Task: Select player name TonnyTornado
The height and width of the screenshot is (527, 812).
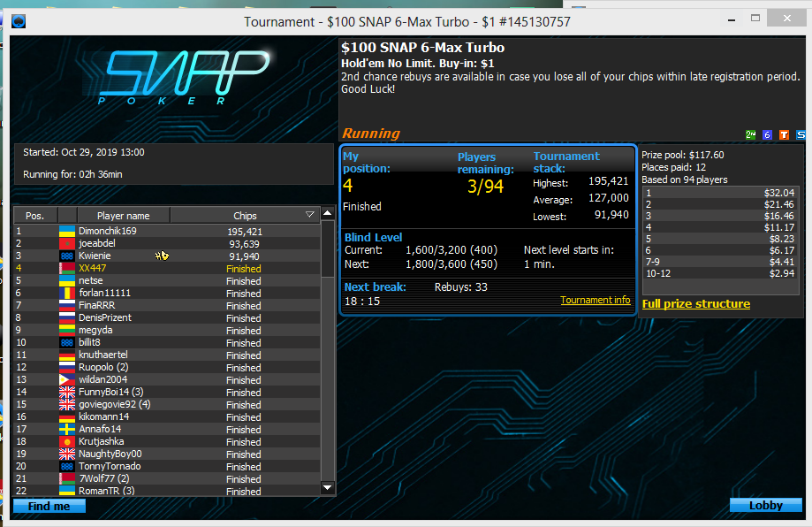Action: 110,466
